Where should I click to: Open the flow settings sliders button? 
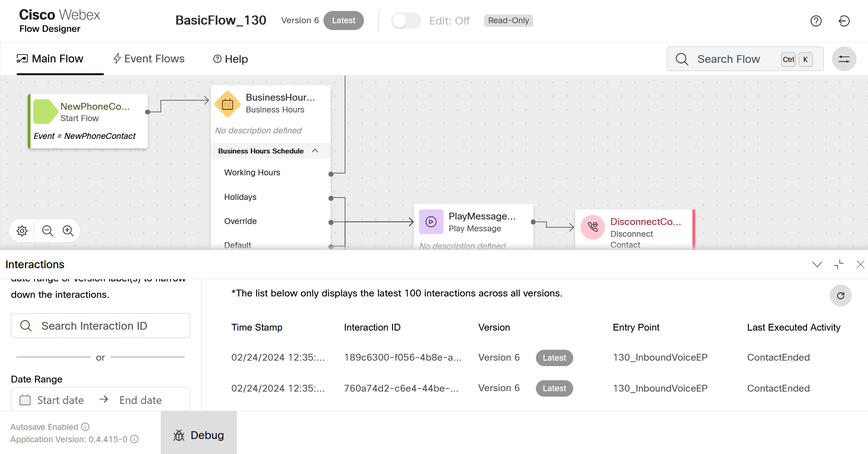(x=844, y=59)
